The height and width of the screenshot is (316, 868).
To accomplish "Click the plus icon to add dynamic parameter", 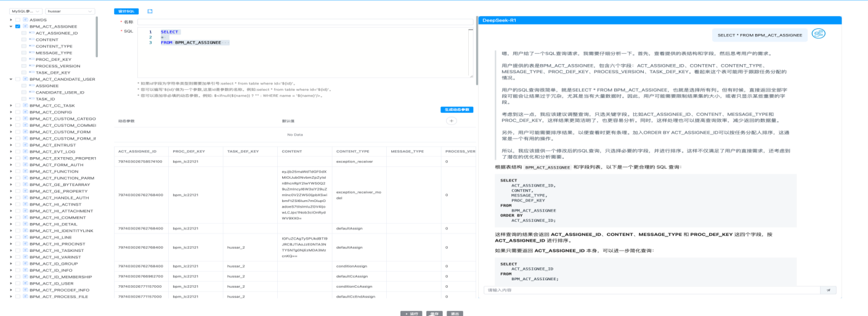I will click(x=452, y=121).
